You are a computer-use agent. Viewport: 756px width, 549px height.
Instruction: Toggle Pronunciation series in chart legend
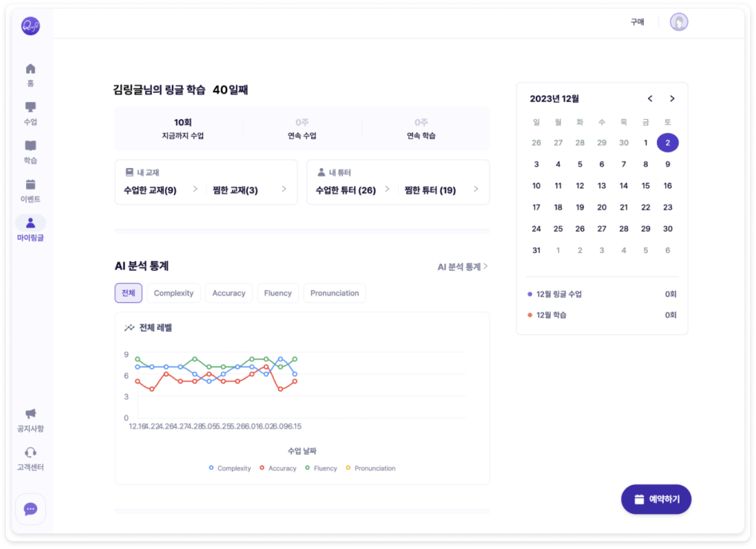pyautogui.click(x=371, y=468)
